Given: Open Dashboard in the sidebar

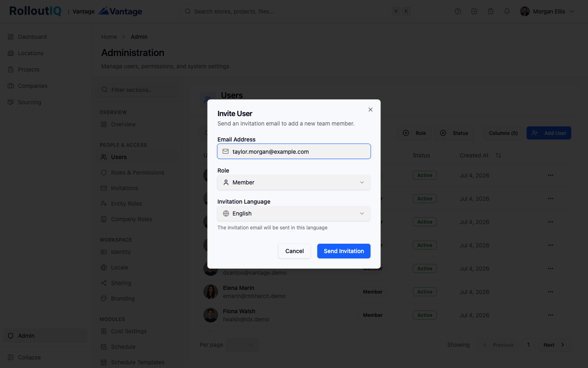Looking at the screenshot, I should (45, 37).
